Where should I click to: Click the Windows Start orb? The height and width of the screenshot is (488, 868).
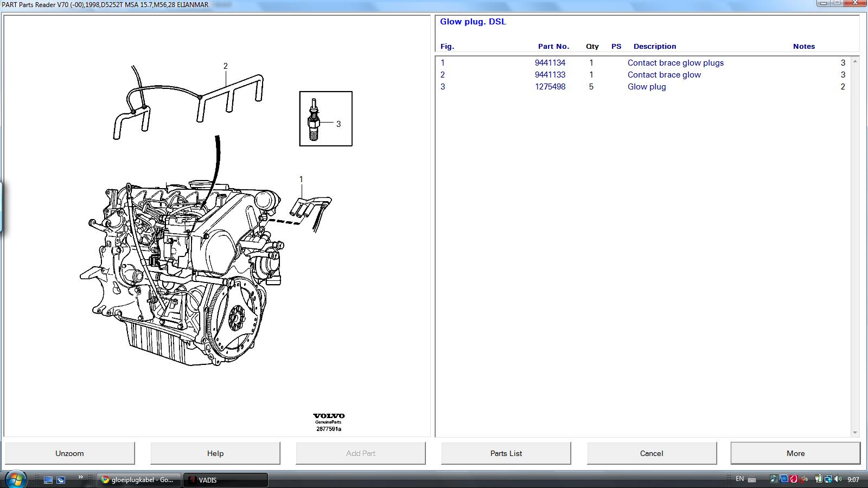click(15, 479)
